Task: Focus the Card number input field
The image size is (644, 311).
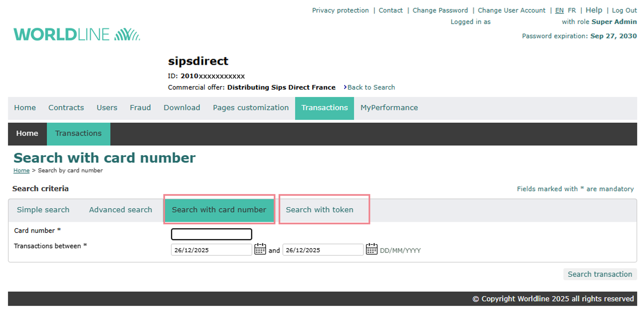Action: [x=211, y=234]
